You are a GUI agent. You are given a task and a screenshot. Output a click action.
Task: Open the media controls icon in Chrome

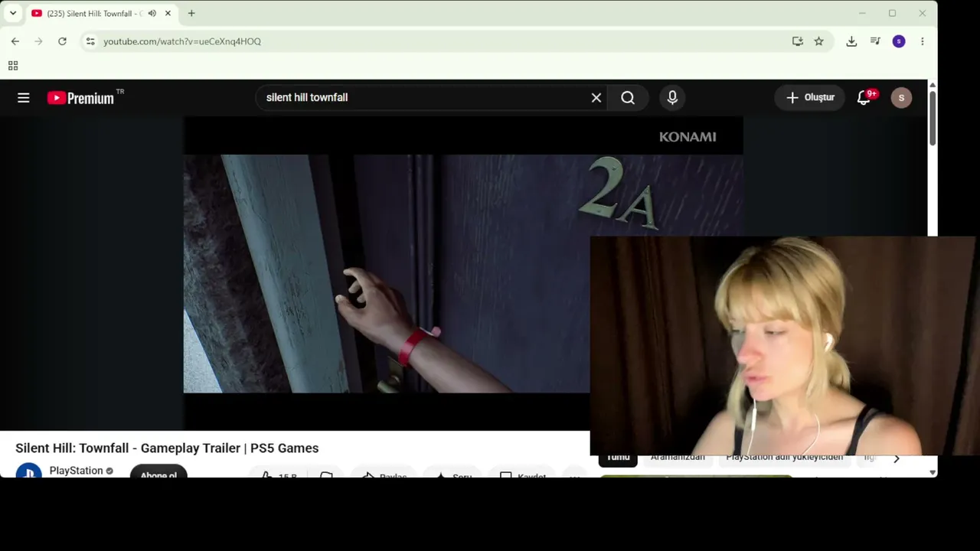pos(875,41)
